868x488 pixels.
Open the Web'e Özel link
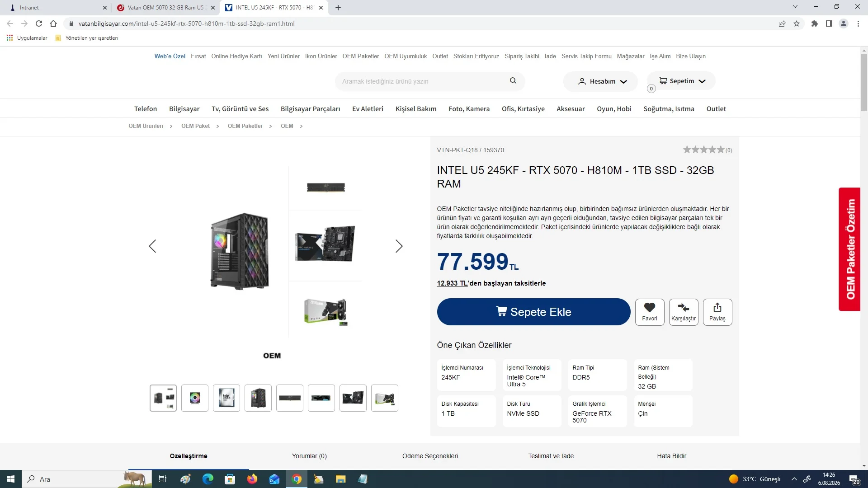(170, 56)
